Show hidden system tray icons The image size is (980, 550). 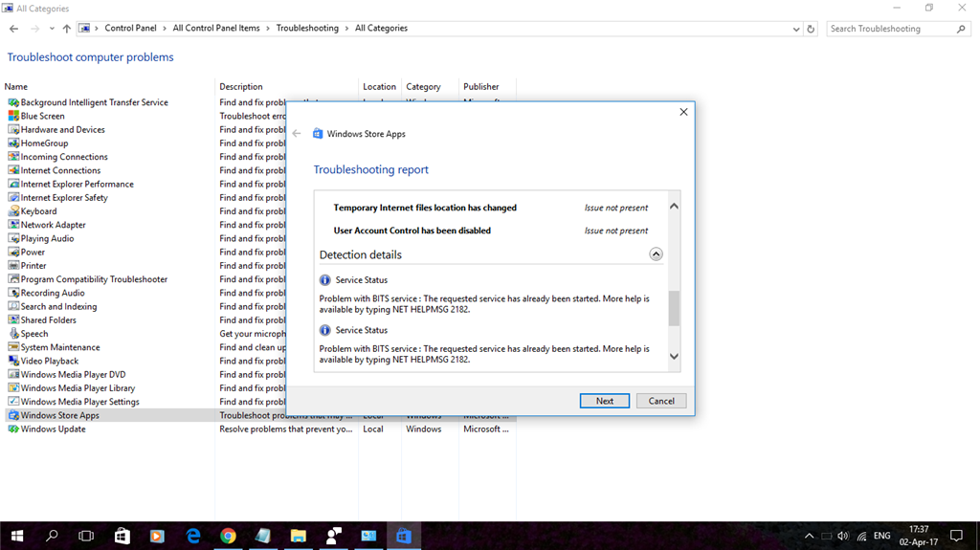click(x=809, y=537)
